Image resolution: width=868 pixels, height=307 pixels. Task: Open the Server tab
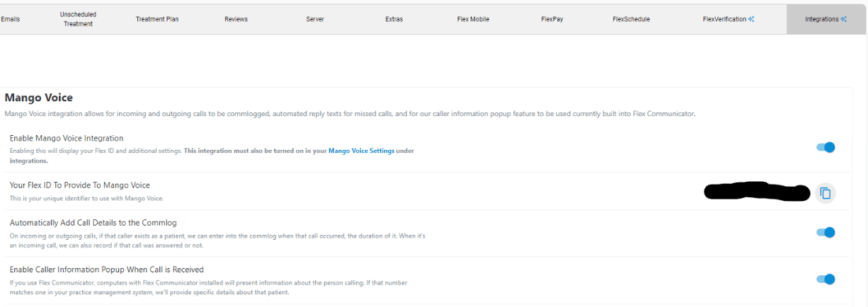pos(315,19)
